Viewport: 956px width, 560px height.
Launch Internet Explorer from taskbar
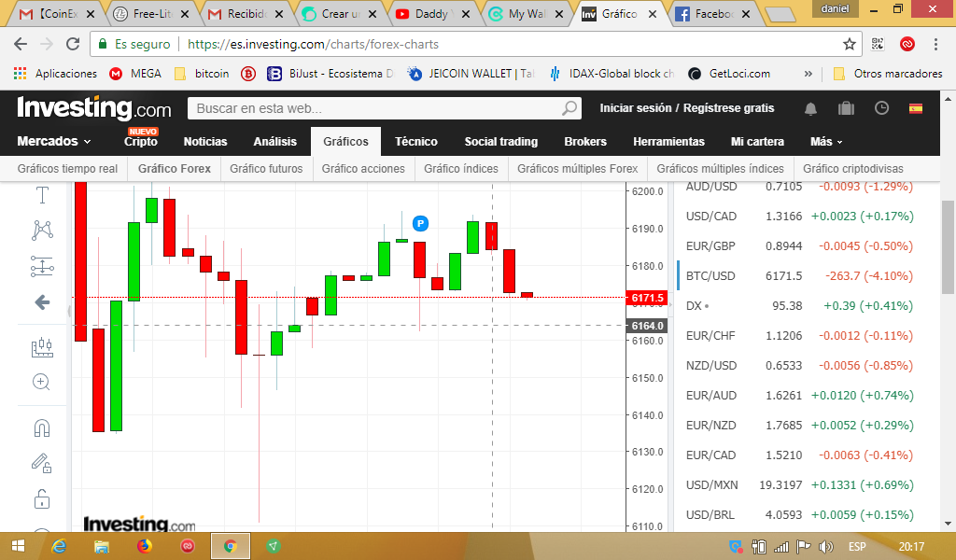pyautogui.click(x=59, y=546)
